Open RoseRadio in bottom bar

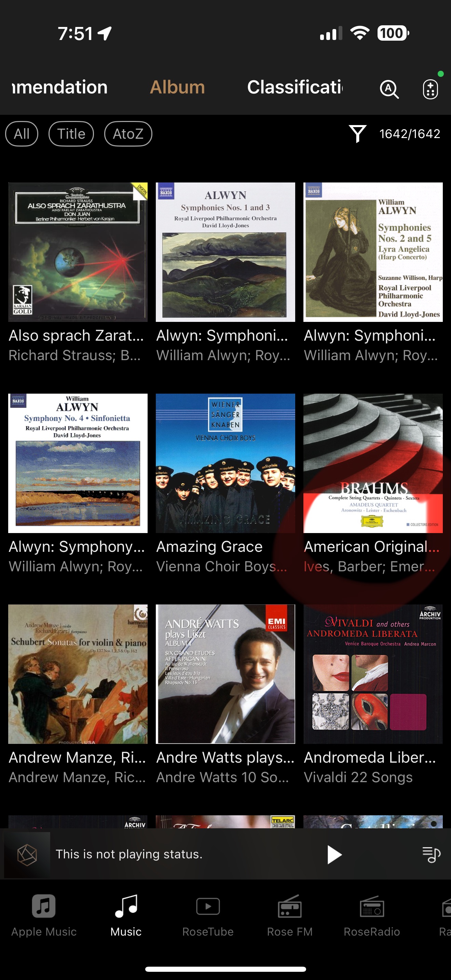click(x=371, y=916)
